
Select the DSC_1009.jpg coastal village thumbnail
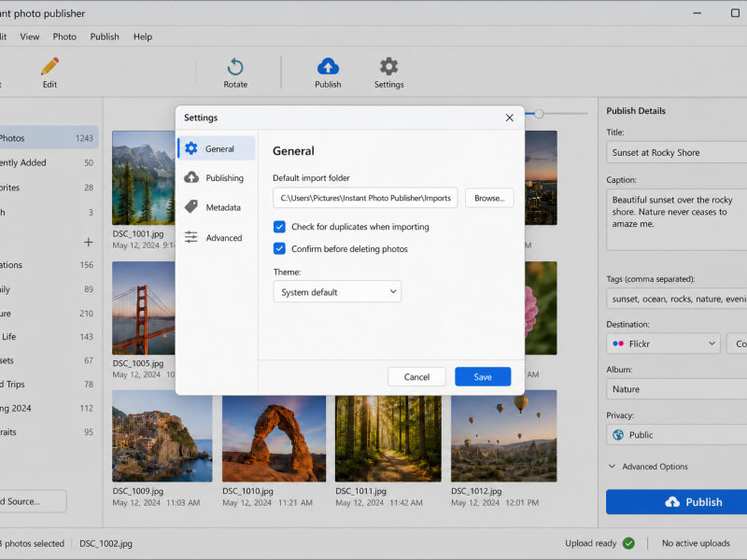point(162,436)
